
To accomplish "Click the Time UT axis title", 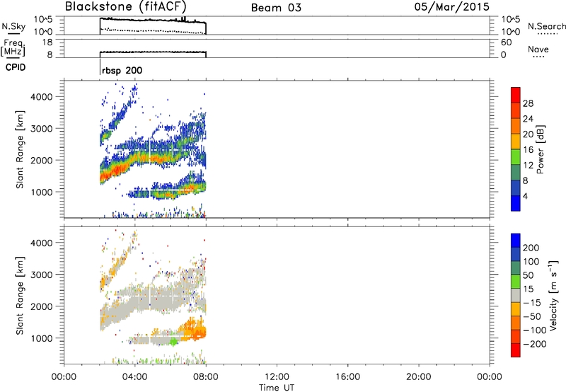I will [277, 388].
